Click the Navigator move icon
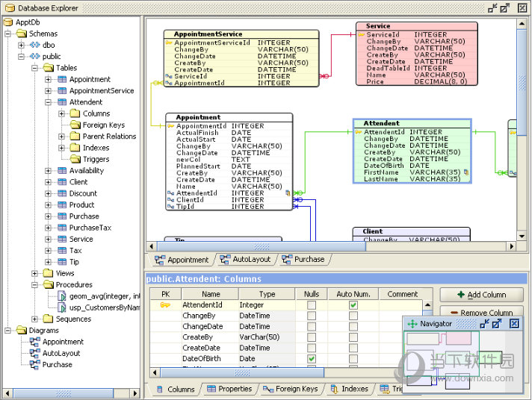This screenshot has height=400, width=532. (x=412, y=324)
